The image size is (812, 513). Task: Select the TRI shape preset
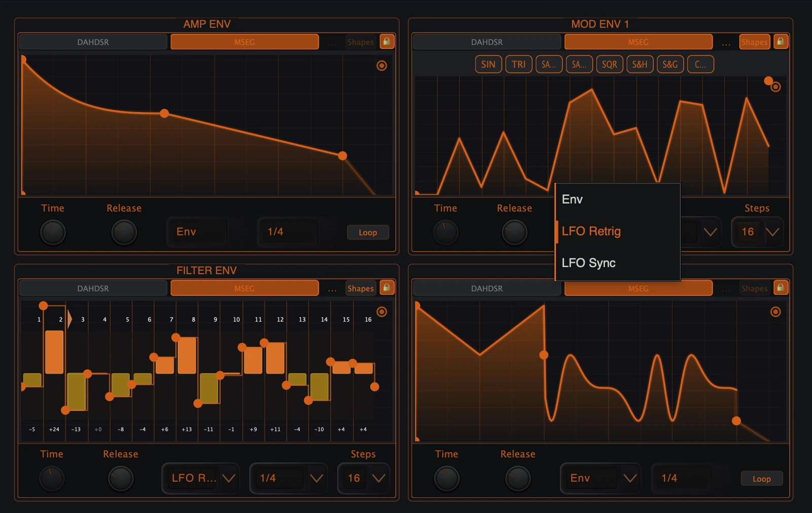pos(519,65)
